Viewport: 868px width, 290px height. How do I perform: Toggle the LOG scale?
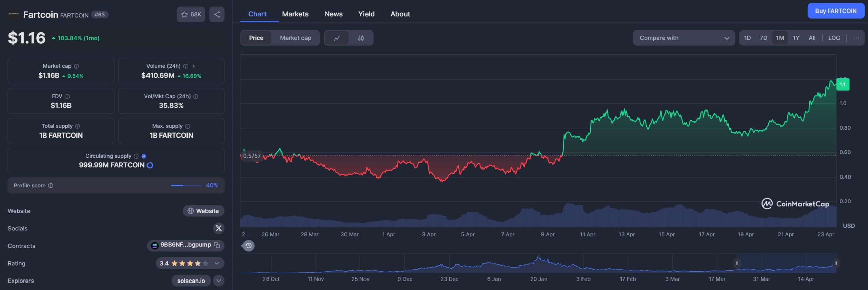tap(834, 38)
